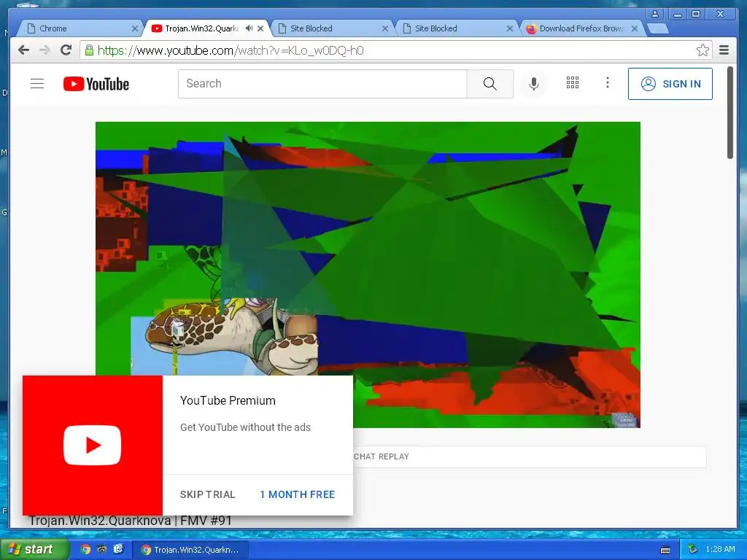Screen dimensions: 747x560
Task: Select the Trojan.Win32.Quarkn taskbar button
Action: (190, 550)
